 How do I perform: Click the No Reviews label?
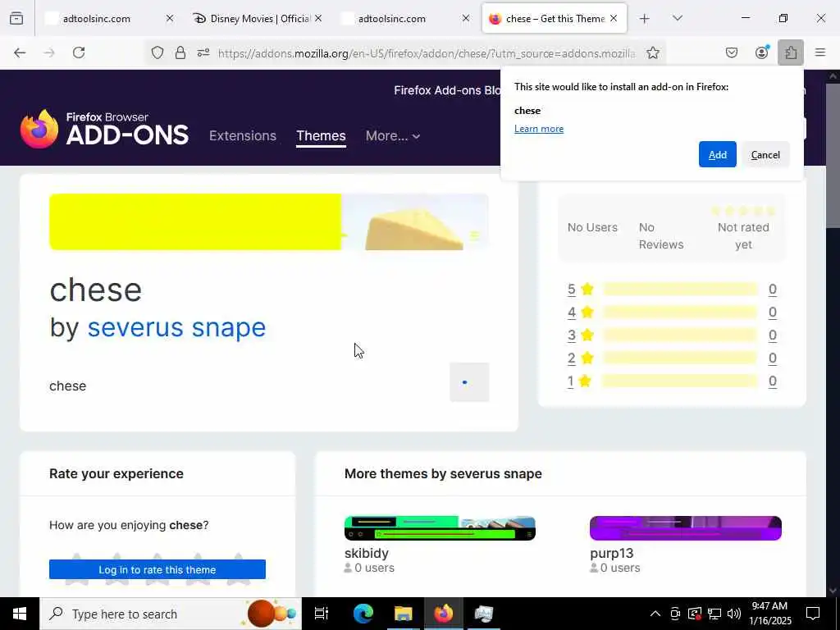click(x=661, y=235)
